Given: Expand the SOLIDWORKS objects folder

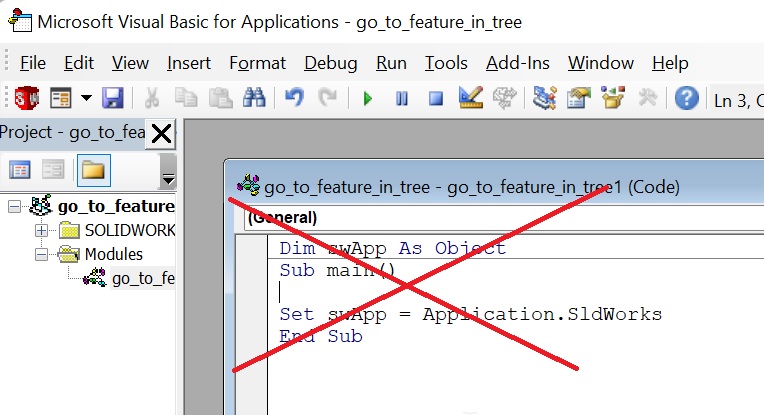Looking at the screenshot, I should (41, 230).
